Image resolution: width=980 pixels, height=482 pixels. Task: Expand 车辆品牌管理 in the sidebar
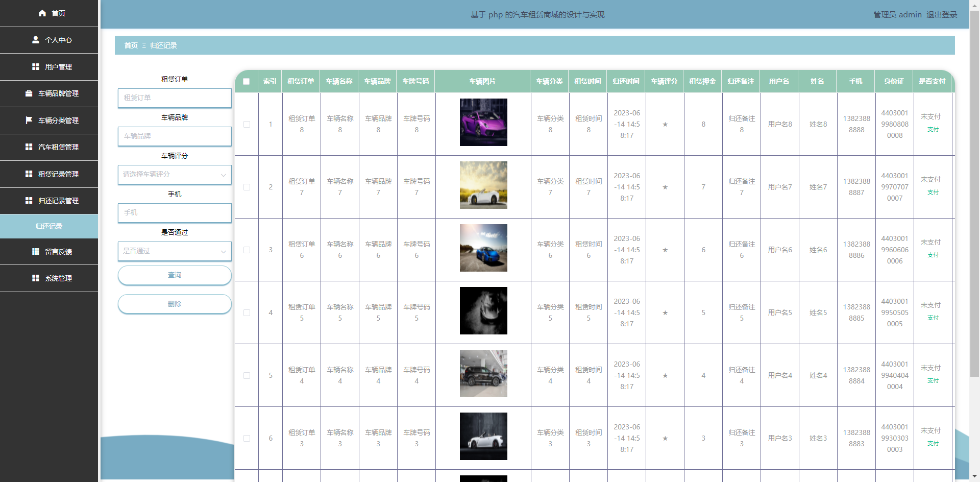pos(49,93)
